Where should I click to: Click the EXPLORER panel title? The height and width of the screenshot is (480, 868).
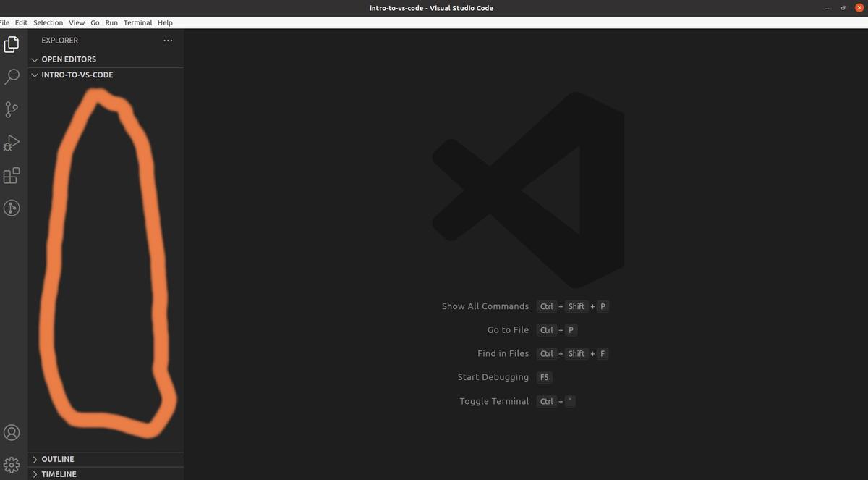coord(59,41)
